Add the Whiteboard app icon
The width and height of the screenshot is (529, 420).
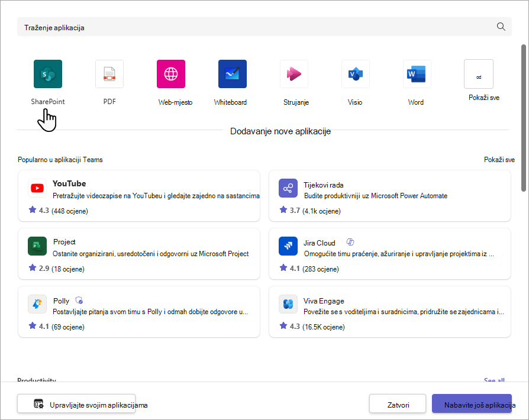233,74
